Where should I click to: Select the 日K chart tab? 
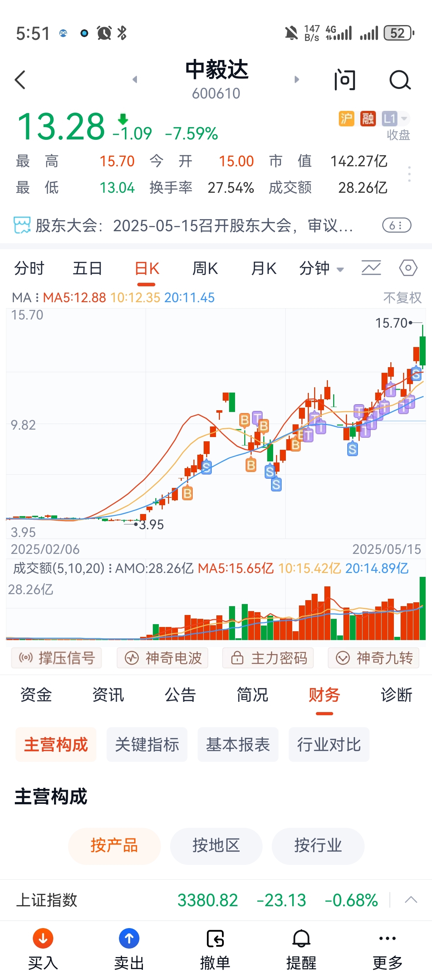click(x=146, y=269)
